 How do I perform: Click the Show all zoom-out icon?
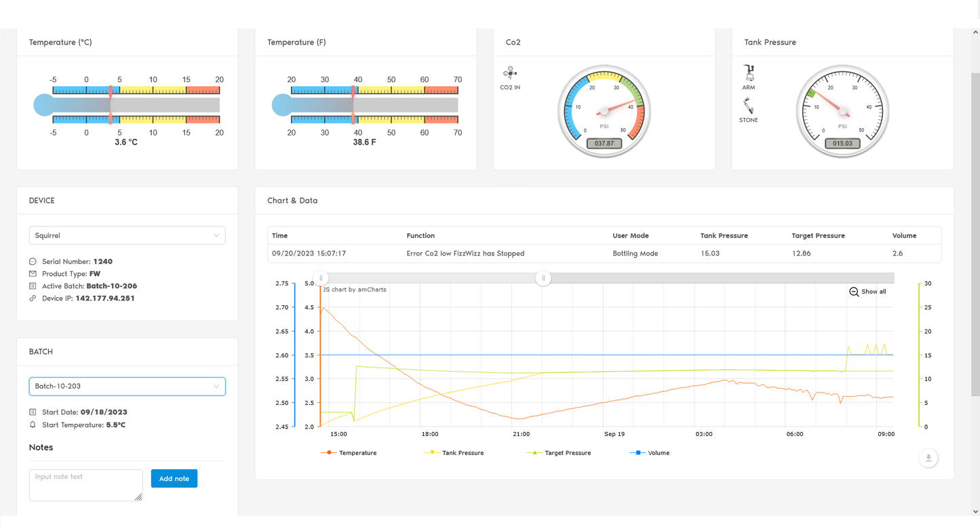click(854, 292)
